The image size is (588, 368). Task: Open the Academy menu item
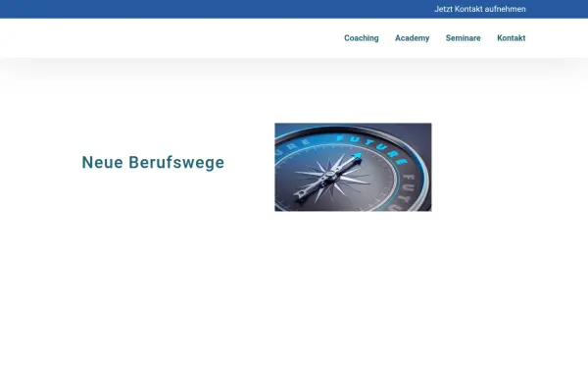click(x=413, y=38)
